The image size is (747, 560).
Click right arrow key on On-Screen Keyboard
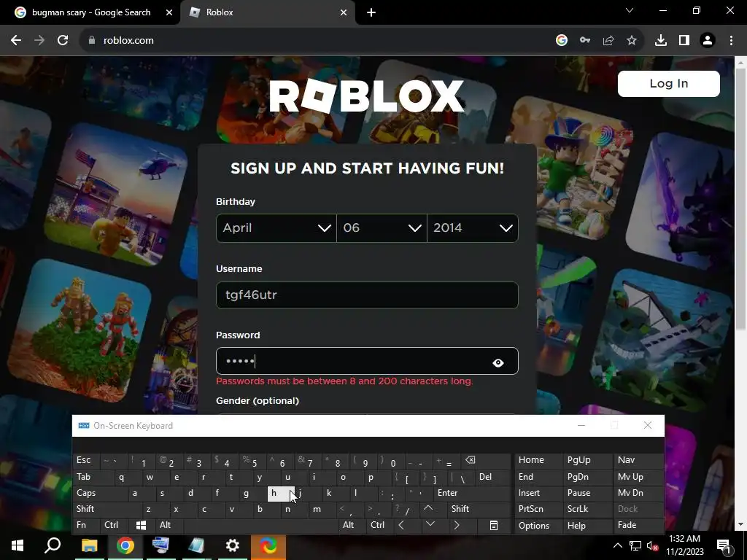(x=457, y=525)
